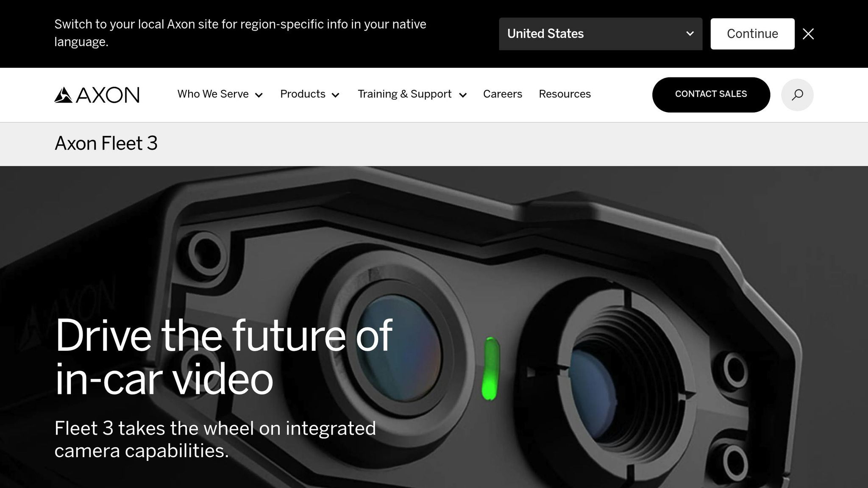Open the Training & Support menu
868x488 pixels.
pos(404,94)
